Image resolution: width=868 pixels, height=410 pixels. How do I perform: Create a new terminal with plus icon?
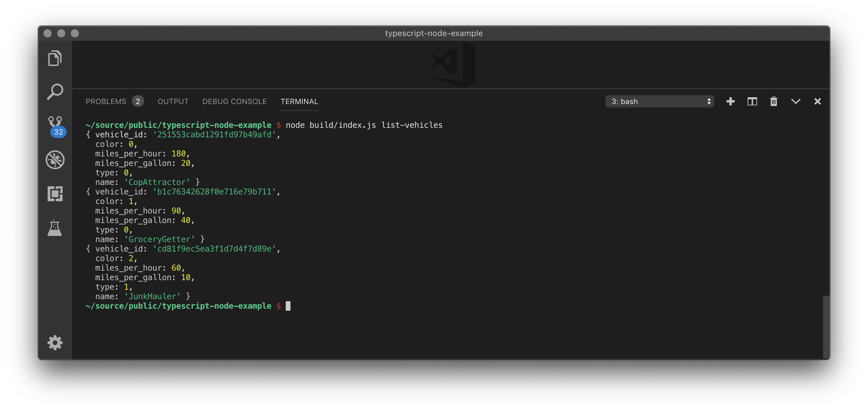730,101
